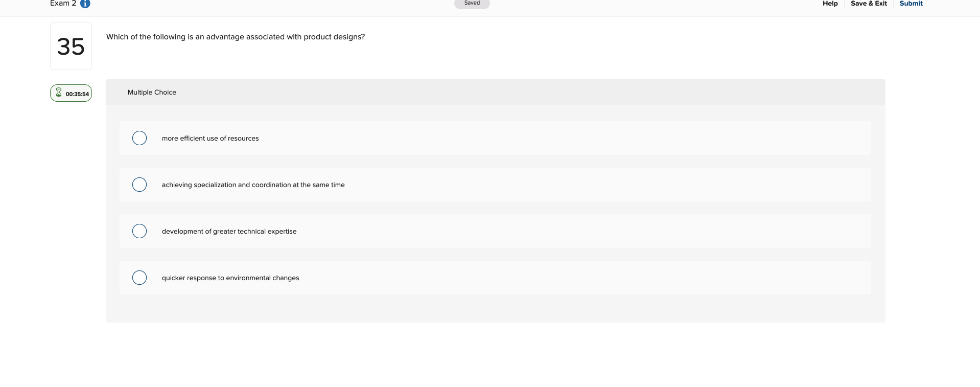Click the info icon next to Exam 2

click(85, 4)
